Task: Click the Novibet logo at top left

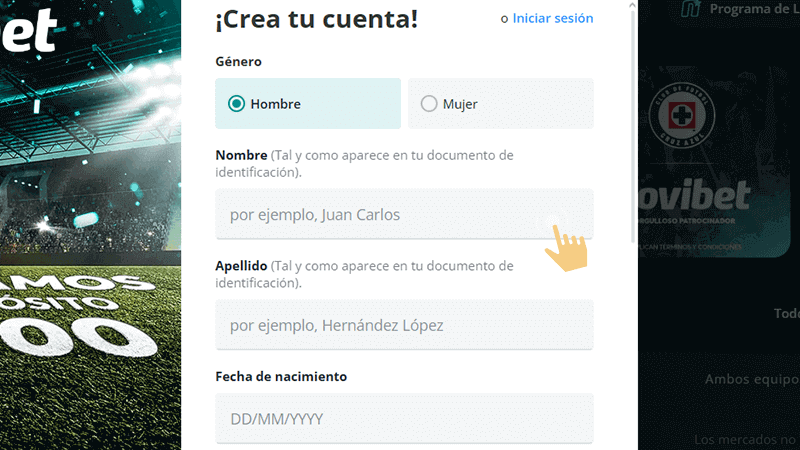Action: coord(28,28)
